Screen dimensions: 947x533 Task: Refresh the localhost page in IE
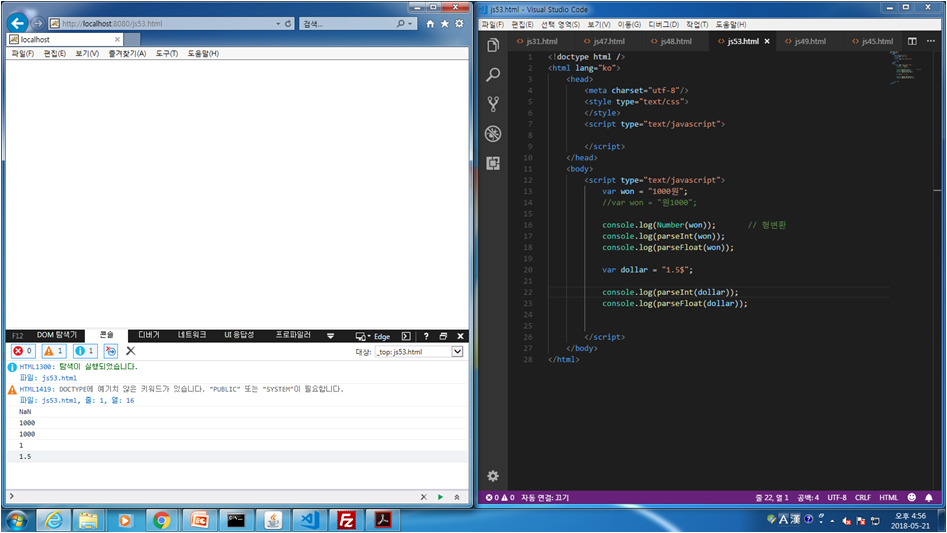pyautogui.click(x=288, y=24)
